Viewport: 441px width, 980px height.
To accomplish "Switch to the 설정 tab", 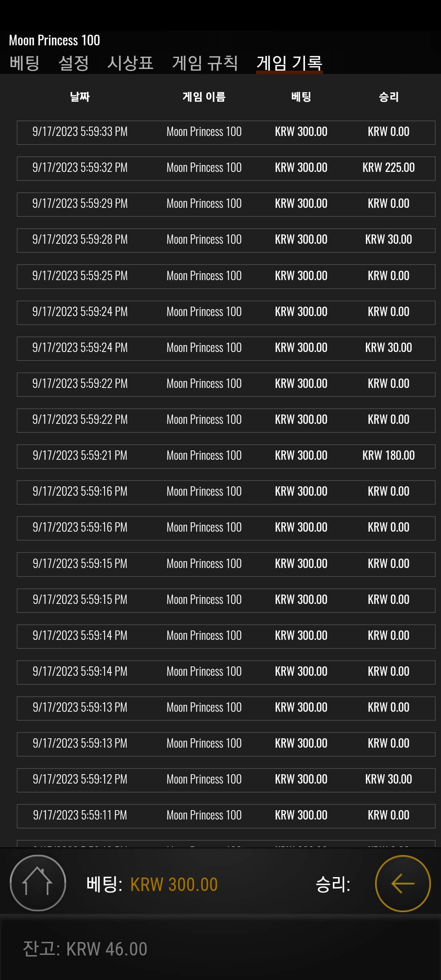I will pyautogui.click(x=73, y=63).
